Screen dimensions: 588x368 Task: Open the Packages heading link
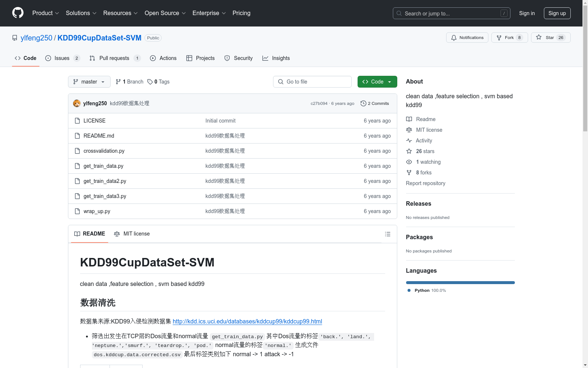pos(419,237)
